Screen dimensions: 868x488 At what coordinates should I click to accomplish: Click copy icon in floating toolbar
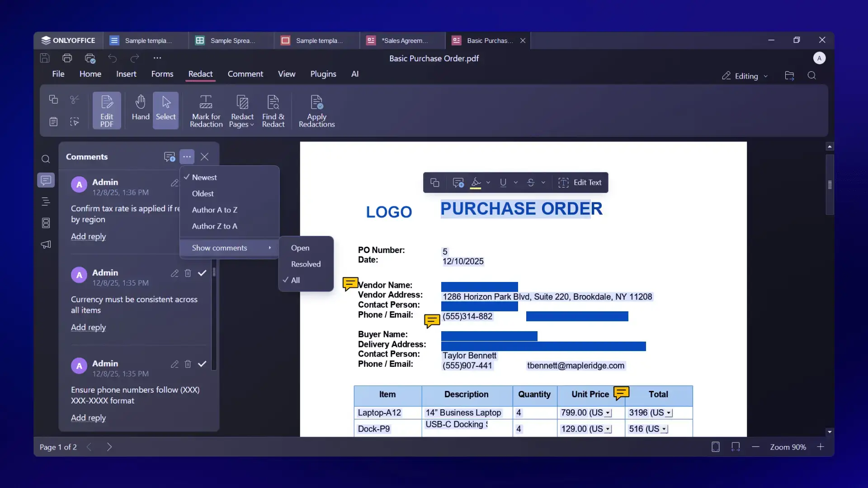click(x=435, y=183)
